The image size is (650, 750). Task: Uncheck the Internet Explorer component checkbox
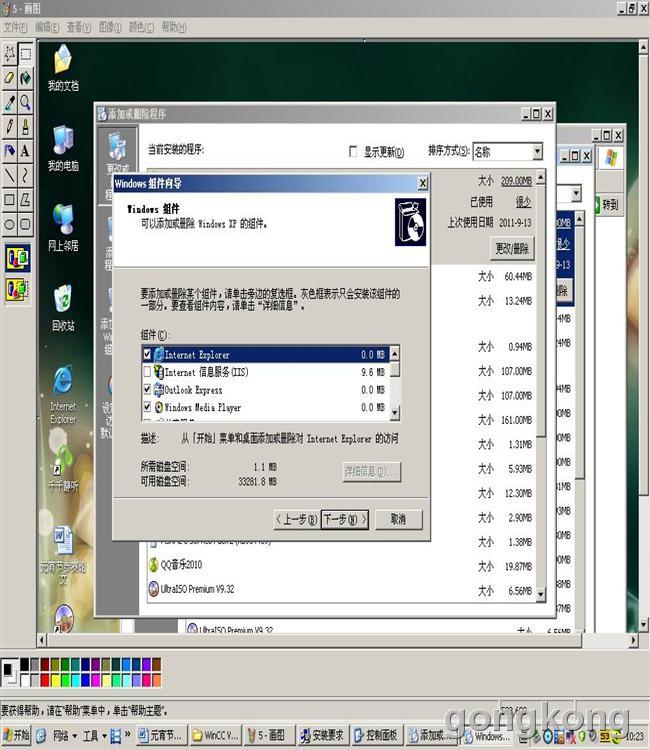click(148, 355)
